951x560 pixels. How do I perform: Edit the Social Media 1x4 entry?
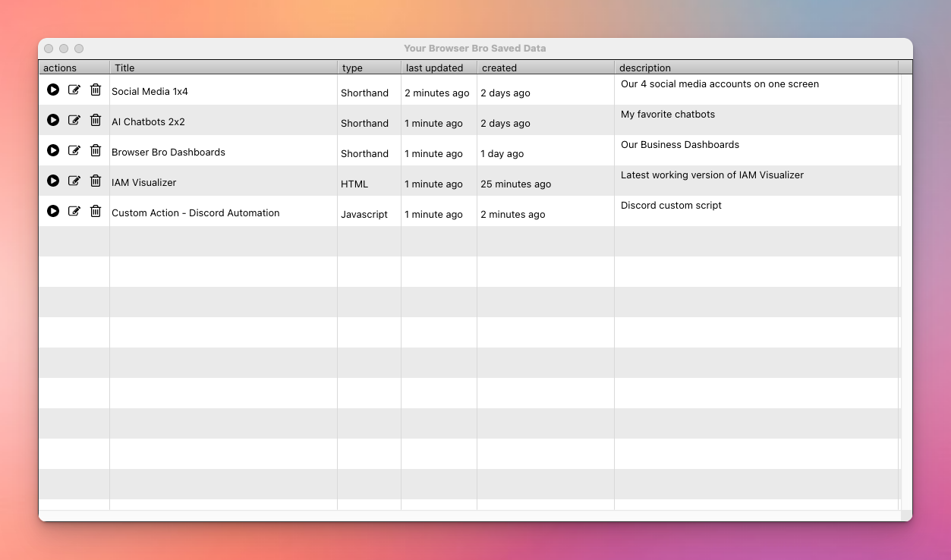coord(74,90)
